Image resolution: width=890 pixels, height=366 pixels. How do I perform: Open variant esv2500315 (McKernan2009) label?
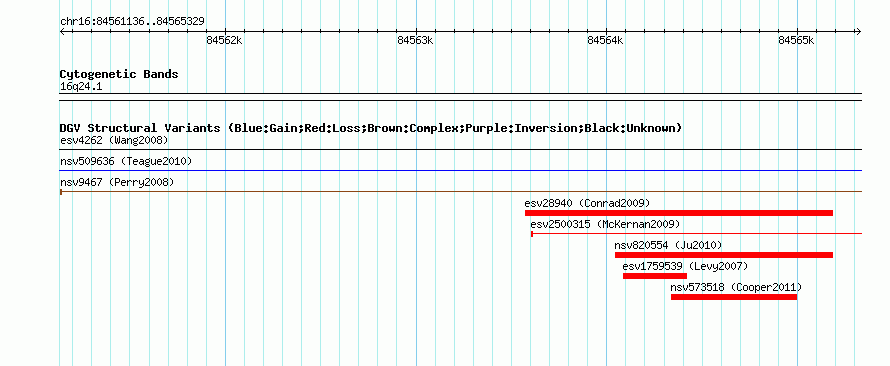605,224
